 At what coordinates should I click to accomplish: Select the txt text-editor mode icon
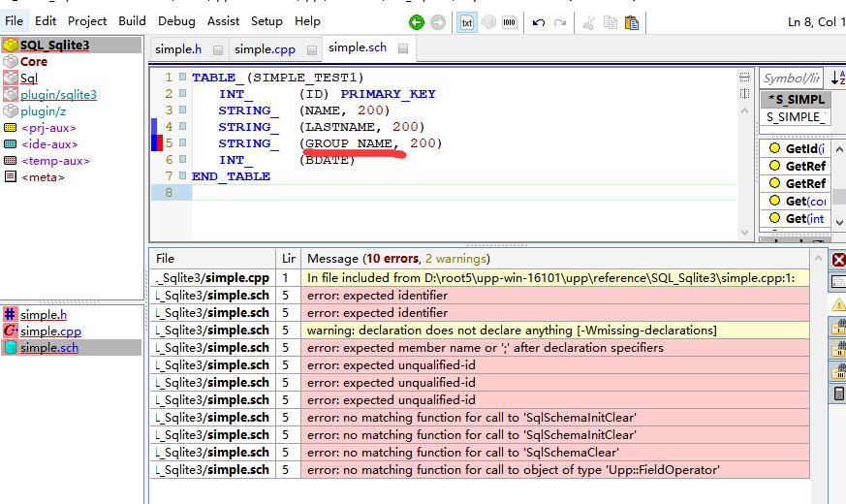pos(467,22)
